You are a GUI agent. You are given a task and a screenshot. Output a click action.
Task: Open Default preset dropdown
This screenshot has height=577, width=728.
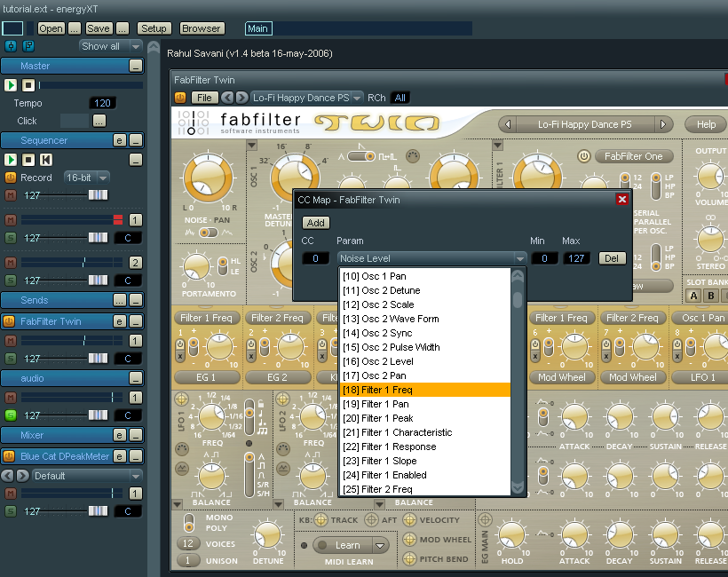coord(87,476)
